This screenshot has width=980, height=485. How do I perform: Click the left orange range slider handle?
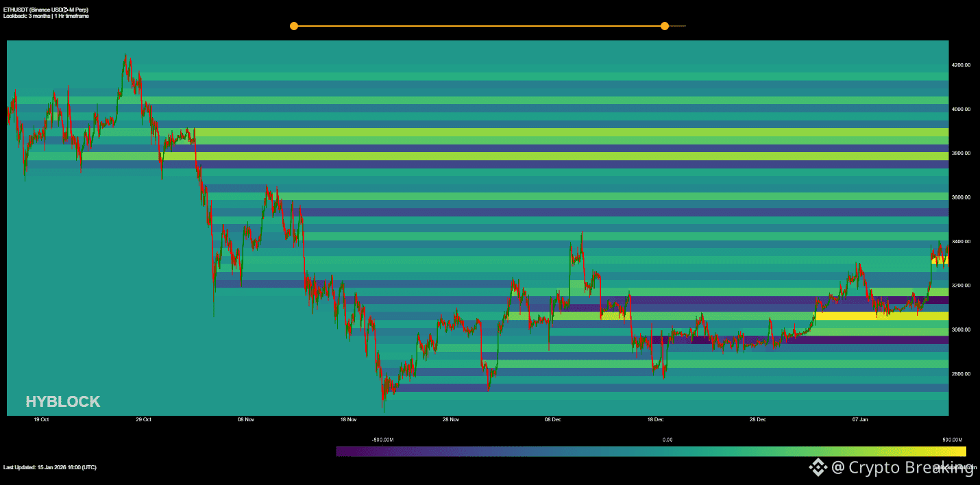pyautogui.click(x=294, y=25)
